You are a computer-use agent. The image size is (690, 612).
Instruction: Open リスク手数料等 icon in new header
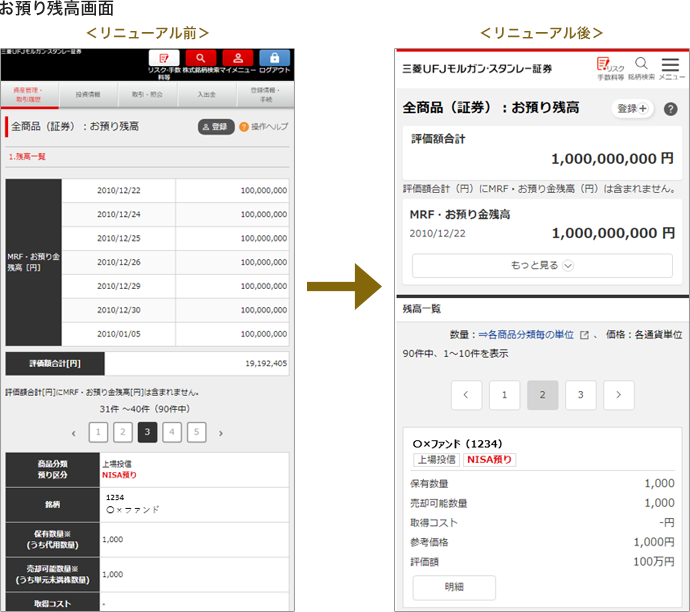pyautogui.click(x=610, y=69)
